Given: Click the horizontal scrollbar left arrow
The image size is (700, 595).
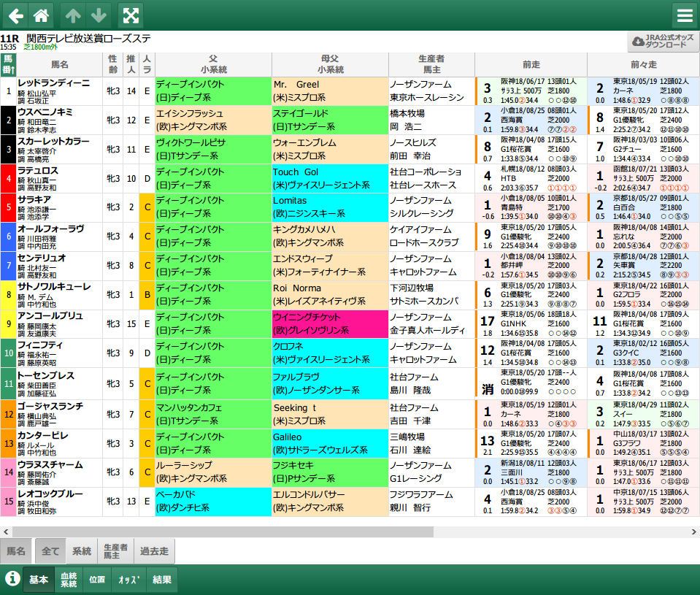Looking at the screenshot, I should [x=6, y=531].
